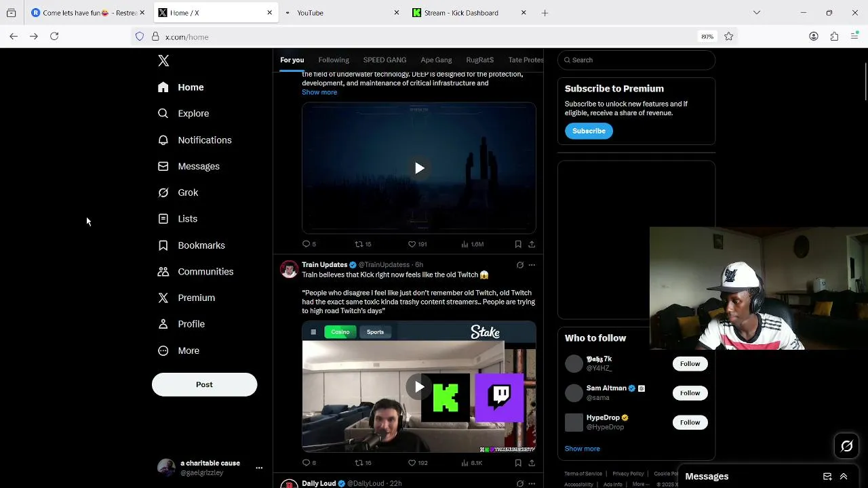Switch to the For you tab
868x488 pixels.
tap(292, 60)
